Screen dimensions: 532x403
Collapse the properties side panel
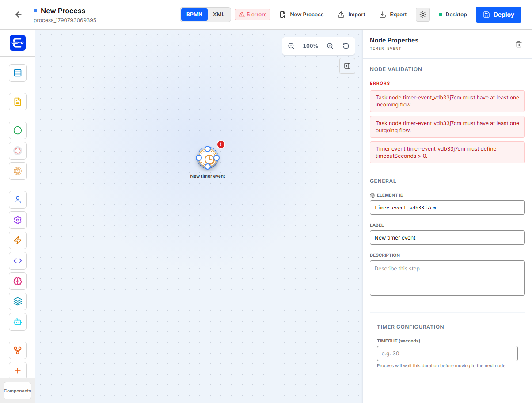[x=347, y=66]
